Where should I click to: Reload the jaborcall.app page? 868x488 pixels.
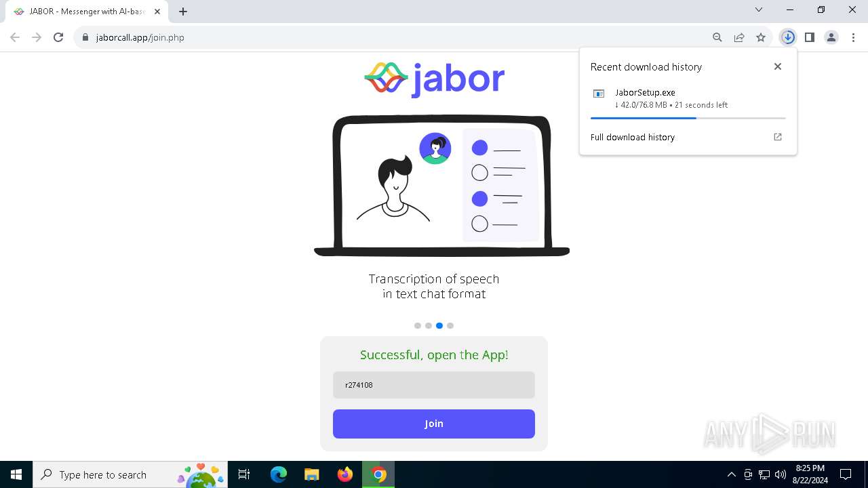[x=58, y=37]
